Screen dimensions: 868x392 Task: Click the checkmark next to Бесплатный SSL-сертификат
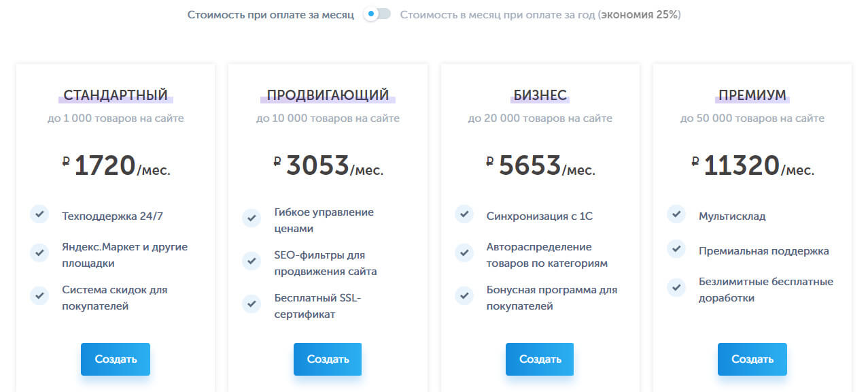[x=251, y=304]
